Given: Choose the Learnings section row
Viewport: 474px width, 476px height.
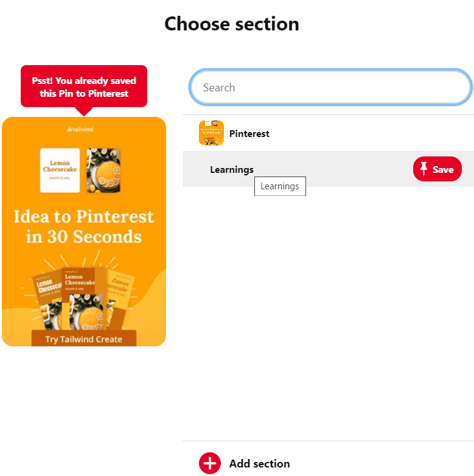Looking at the screenshot, I should [328, 169].
